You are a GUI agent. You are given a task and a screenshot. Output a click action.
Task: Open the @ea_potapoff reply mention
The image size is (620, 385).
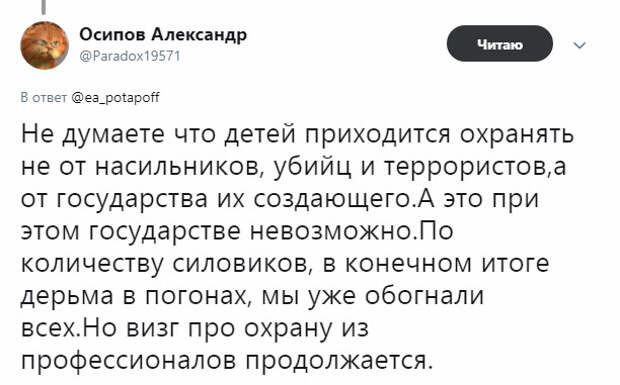(x=115, y=97)
